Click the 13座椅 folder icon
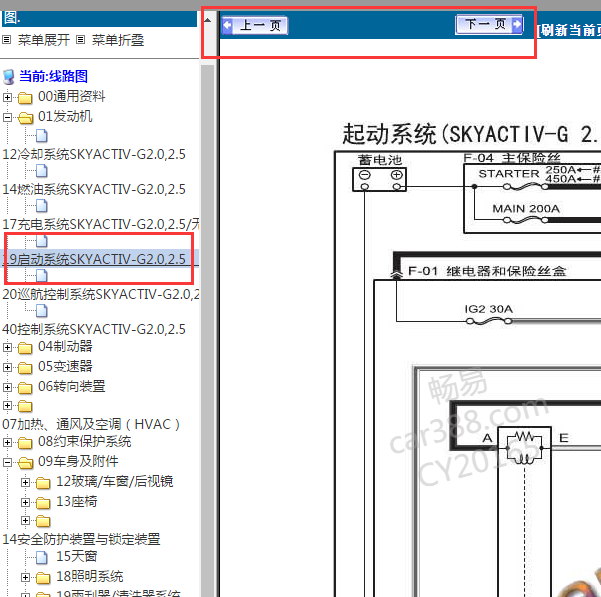The image size is (601, 597). (43, 503)
